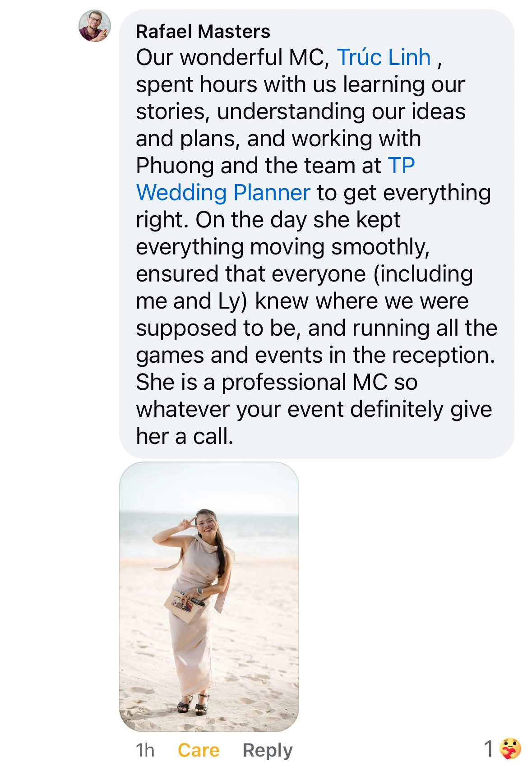Open the attached beach photo
This screenshot has height=776, width=532.
209,596
